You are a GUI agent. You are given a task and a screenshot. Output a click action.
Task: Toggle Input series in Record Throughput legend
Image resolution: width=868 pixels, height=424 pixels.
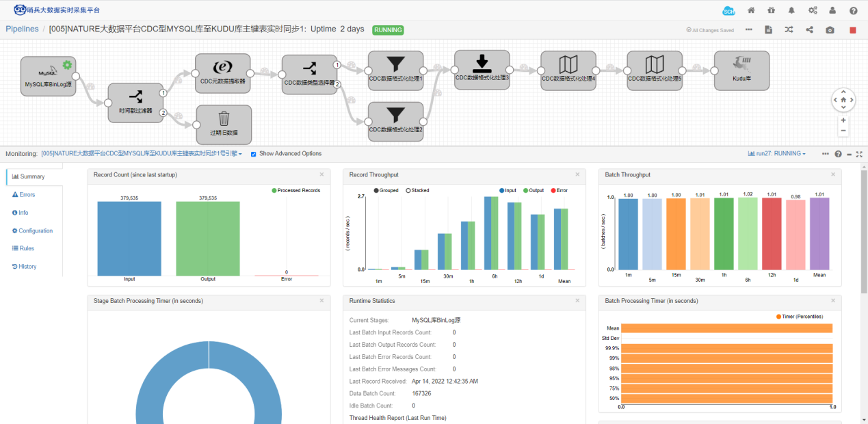[x=508, y=191]
